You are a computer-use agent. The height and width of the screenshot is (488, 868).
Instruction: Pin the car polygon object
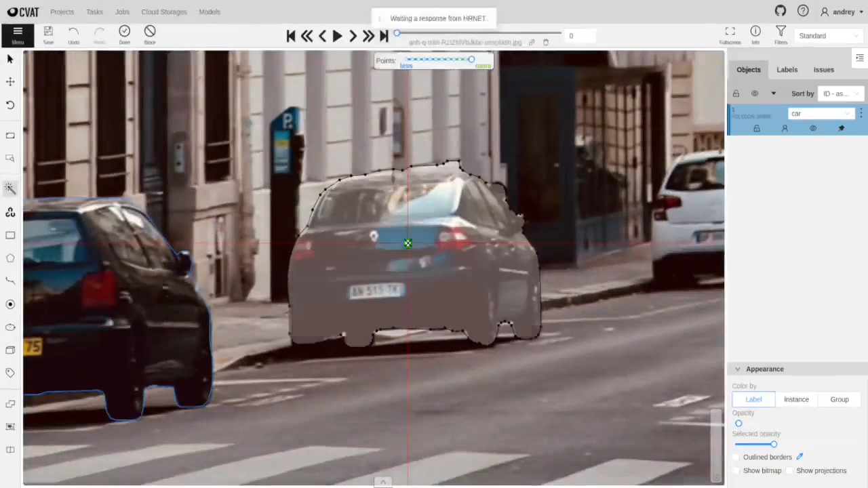841,128
